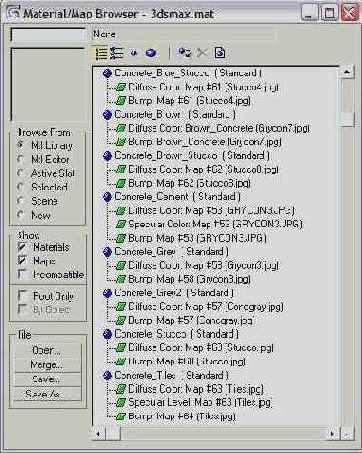Click the Merge... file button

click(x=47, y=365)
